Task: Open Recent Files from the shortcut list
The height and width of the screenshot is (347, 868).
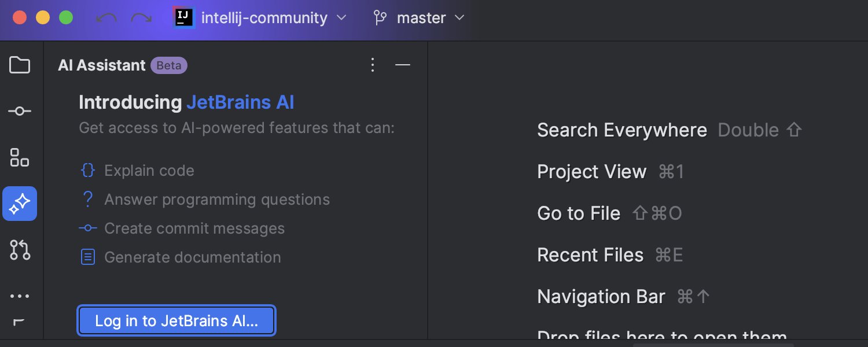Action: (x=590, y=254)
